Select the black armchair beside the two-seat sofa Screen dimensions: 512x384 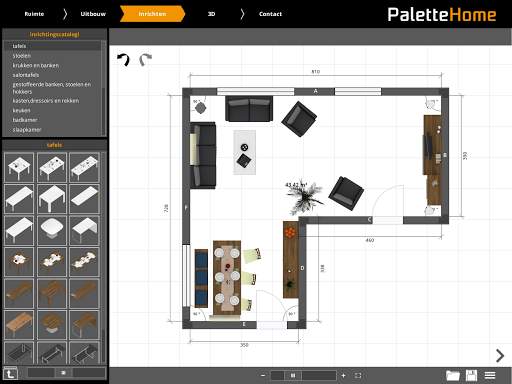coord(299,119)
